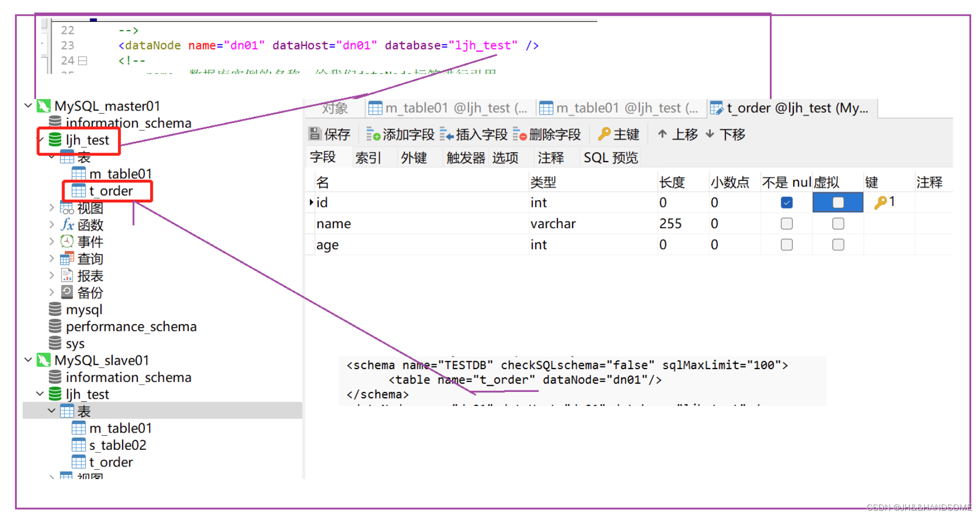
Task: Click the Primary Key (主键) key icon
Action: point(604,134)
